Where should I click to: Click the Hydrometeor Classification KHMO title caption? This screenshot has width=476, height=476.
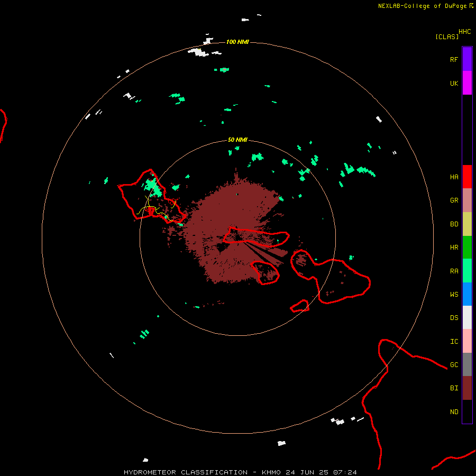pos(240,472)
